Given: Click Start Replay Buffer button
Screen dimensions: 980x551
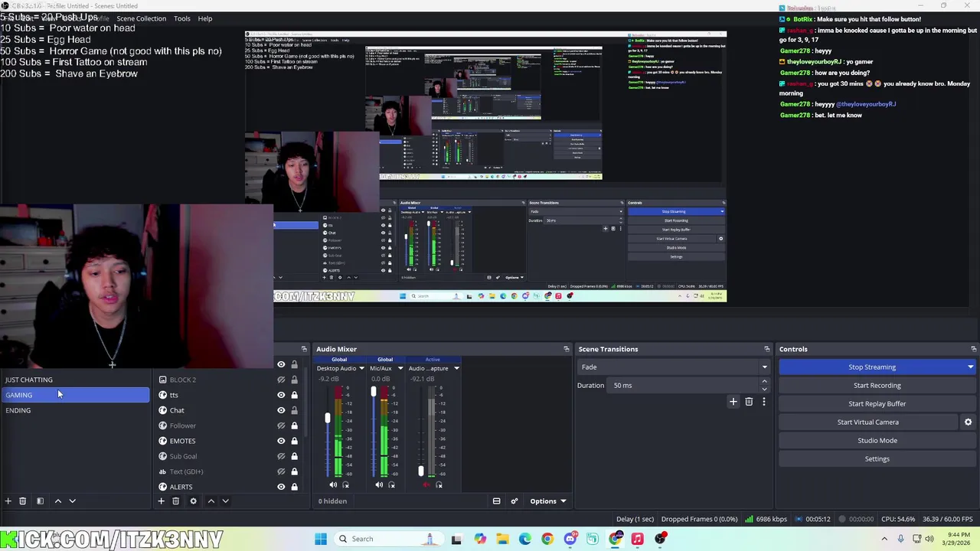Looking at the screenshot, I should click(x=877, y=404).
